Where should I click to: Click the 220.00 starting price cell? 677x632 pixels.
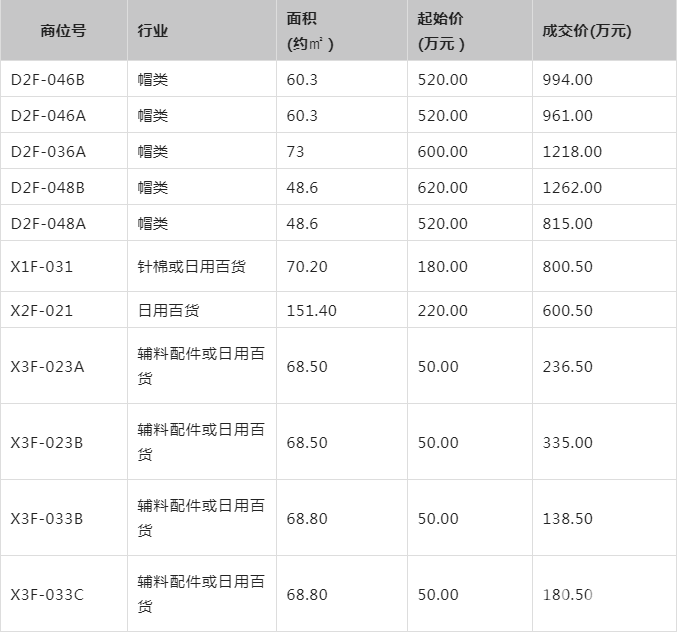[442, 311]
